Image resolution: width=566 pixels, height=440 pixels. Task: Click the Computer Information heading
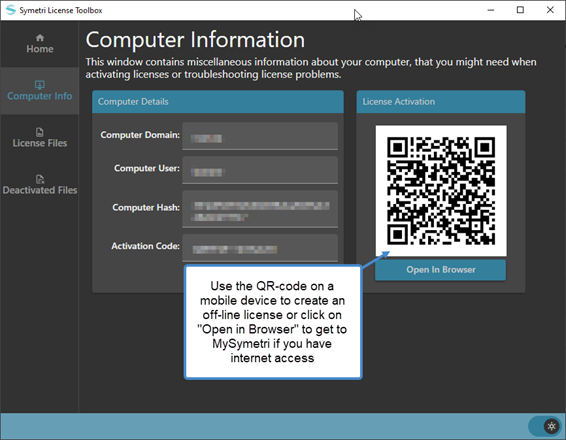(x=195, y=39)
